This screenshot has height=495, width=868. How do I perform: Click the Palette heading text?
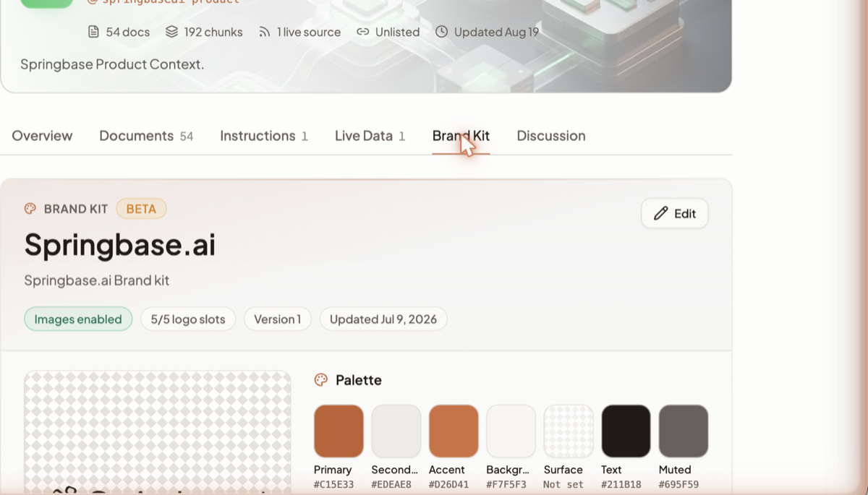click(x=359, y=380)
